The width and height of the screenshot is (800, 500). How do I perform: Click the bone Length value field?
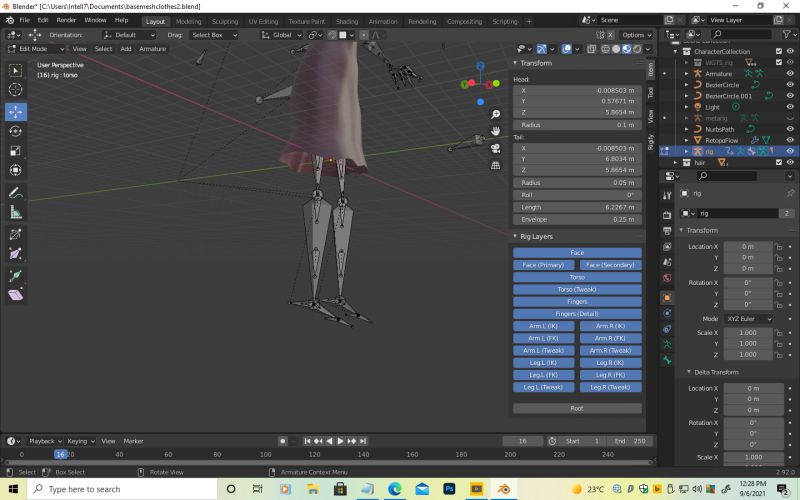pyautogui.click(x=577, y=207)
